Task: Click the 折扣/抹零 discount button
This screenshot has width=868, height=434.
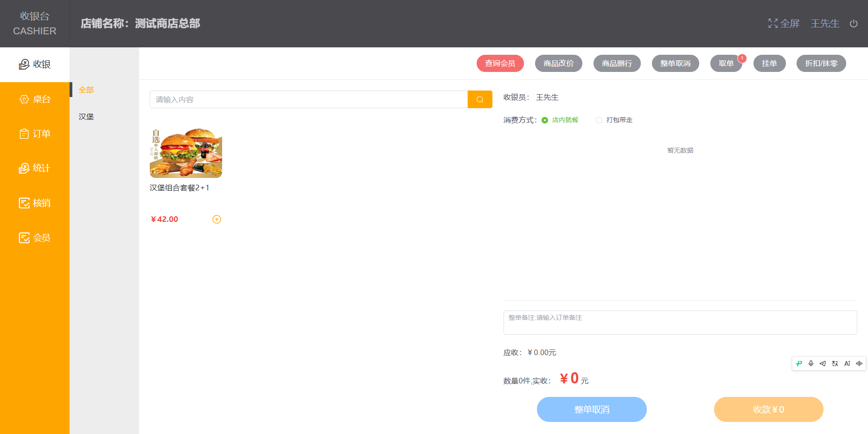Action: [821, 63]
